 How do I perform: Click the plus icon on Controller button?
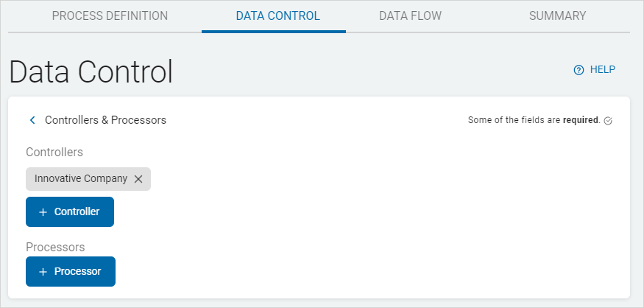43,212
